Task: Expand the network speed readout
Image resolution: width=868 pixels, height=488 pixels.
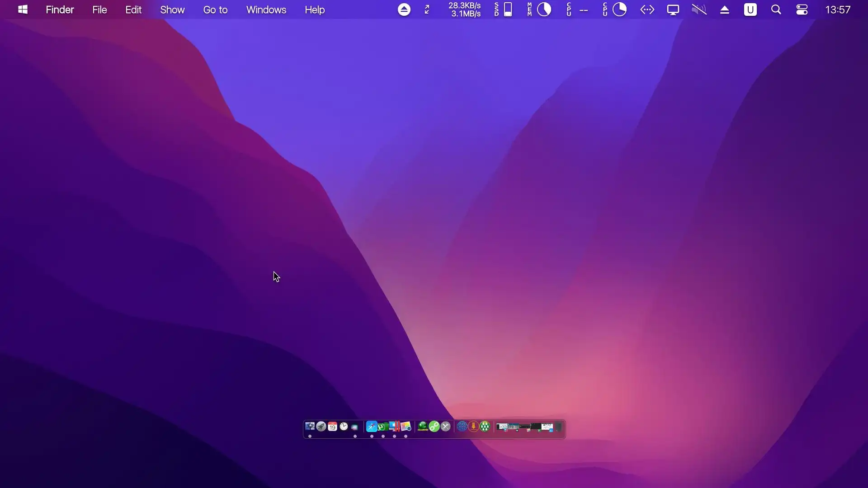Action: pos(464,9)
